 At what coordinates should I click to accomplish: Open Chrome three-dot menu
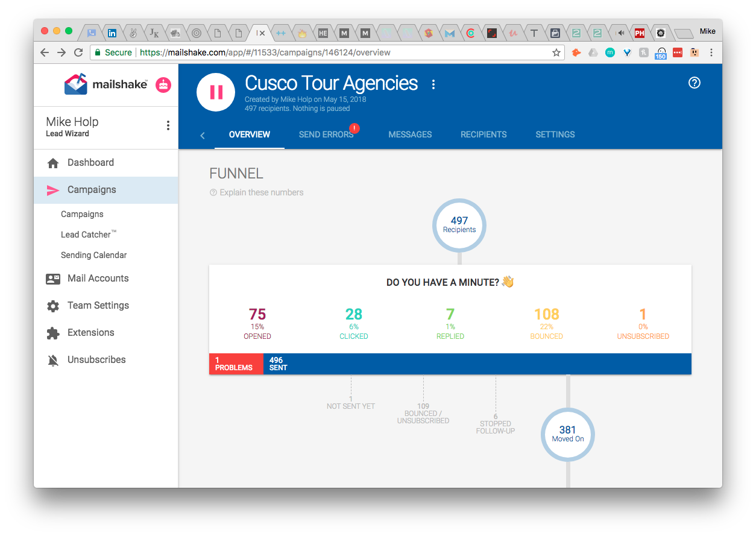(x=711, y=52)
